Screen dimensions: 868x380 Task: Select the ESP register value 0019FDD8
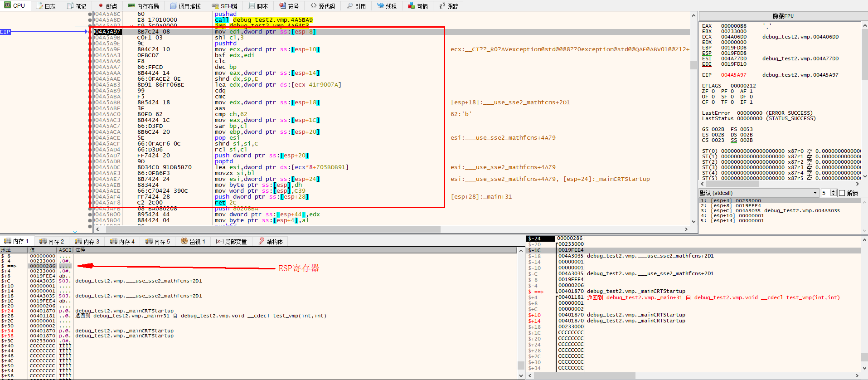click(x=733, y=53)
